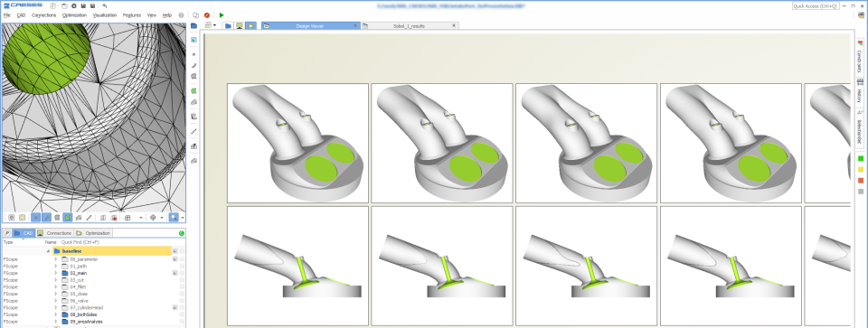This screenshot has width=868, height=328.
Task: Select the 06_valve tree item
Action: [x=80, y=300]
